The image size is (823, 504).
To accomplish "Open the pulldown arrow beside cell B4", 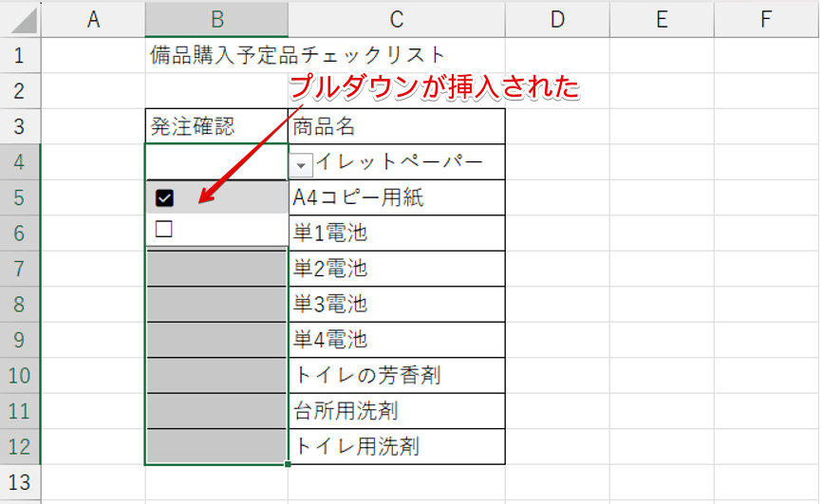I will pyautogui.click(x=300, y=164).
